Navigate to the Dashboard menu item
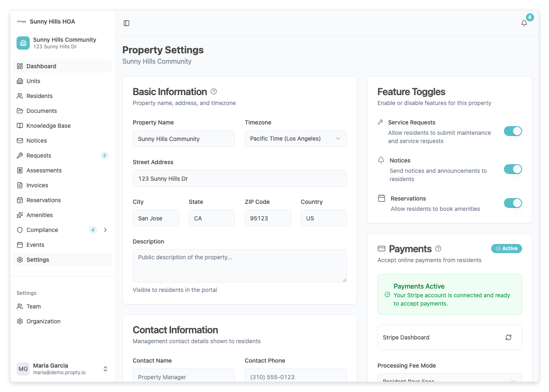 (x=41, y=66)
